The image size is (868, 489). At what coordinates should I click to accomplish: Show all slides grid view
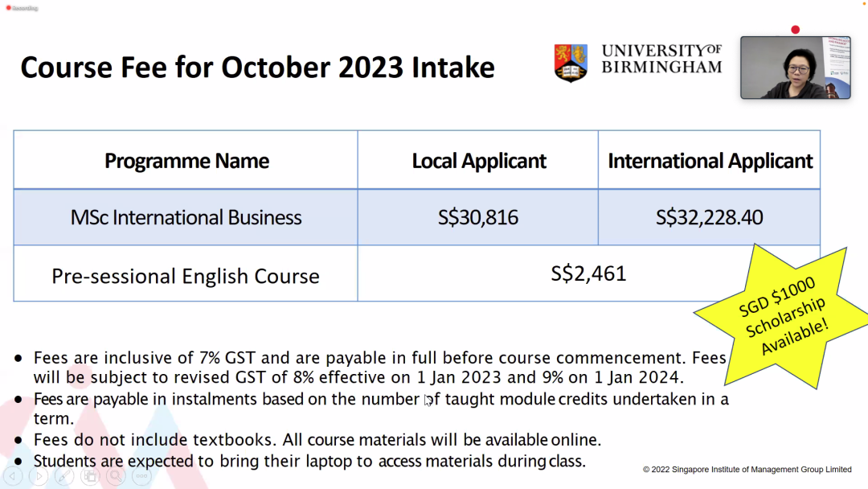click(x=90, y=475)
